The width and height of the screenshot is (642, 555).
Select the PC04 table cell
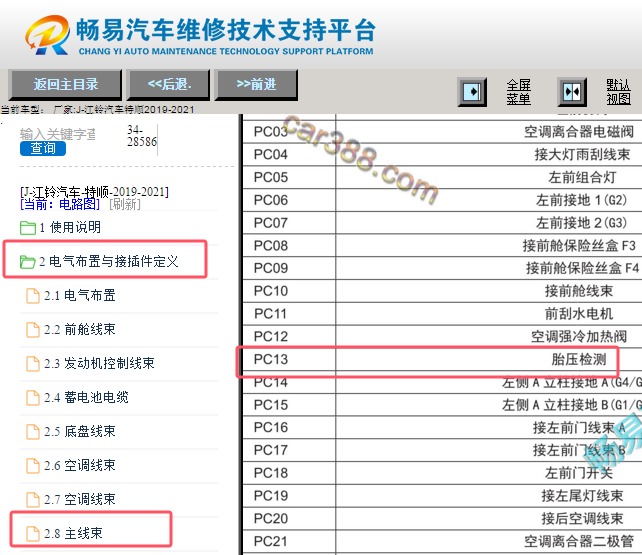coord(289,155)
